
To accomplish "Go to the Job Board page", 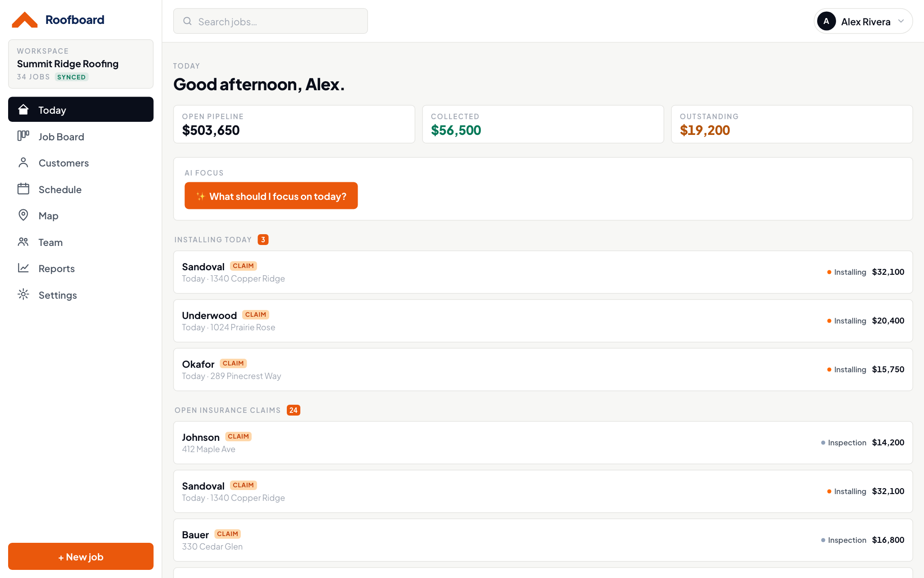I will coord(81,136).
